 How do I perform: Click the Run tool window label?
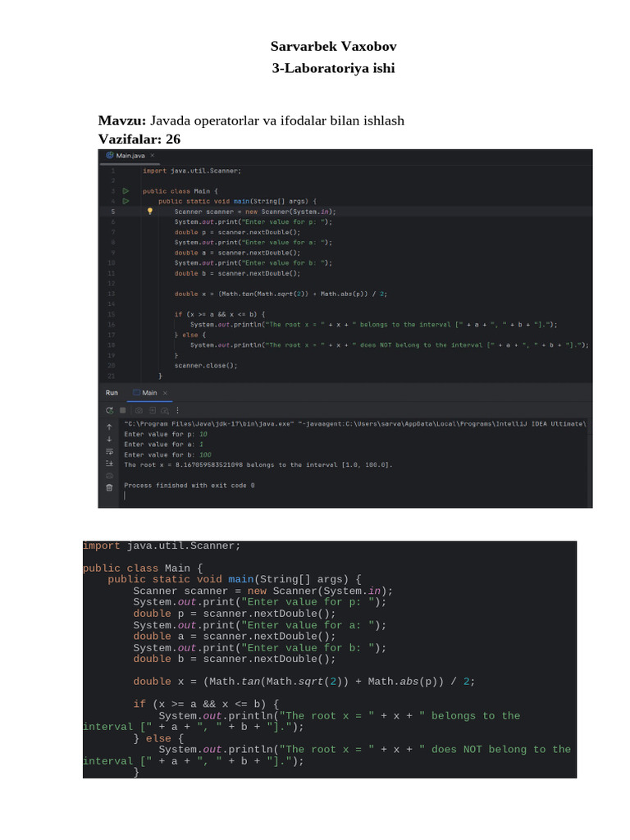pyautogui.click(x=112, y=393)
